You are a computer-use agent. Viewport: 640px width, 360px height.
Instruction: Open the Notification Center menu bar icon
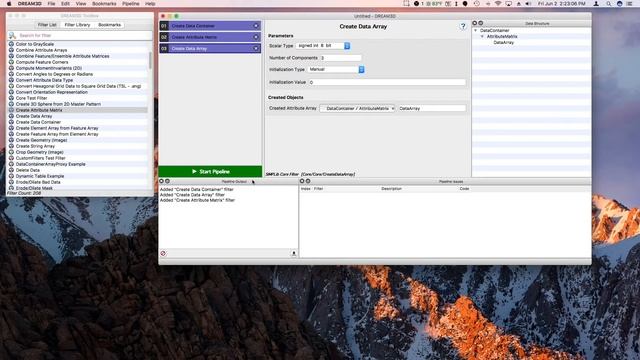point(629,4)
